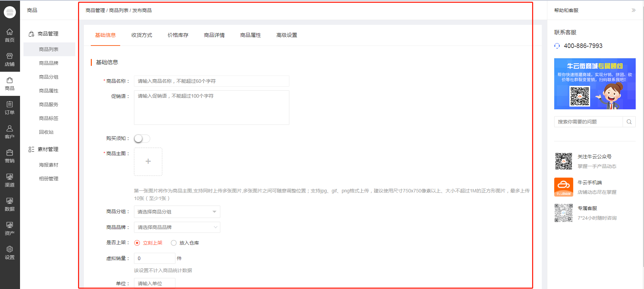Click the 商品列表 breadcrumb link
This screenshot has height=289, width=644.
(x=119, y=10)
